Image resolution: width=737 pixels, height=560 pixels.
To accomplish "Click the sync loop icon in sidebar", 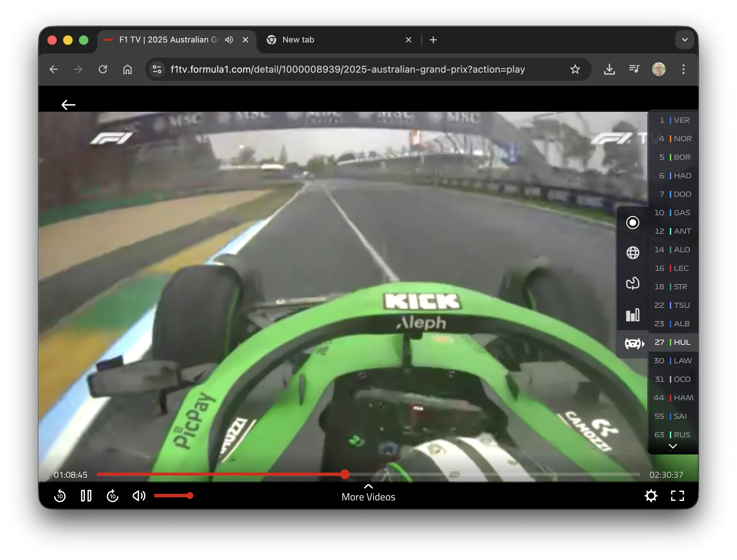I will [x=633, y=283].
